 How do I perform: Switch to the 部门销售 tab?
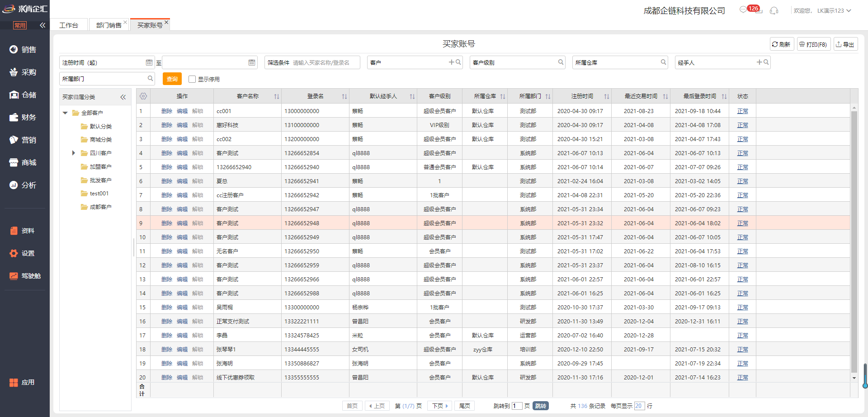pyautogui.click(x=108, y=25)
